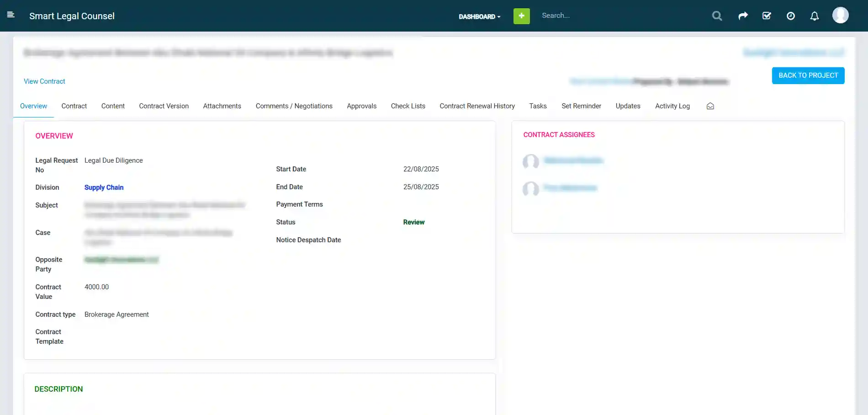Click the BACK TO PROJECT button
Screen dimensions: 868x415
pyautogui.click(x=808, y=75)
